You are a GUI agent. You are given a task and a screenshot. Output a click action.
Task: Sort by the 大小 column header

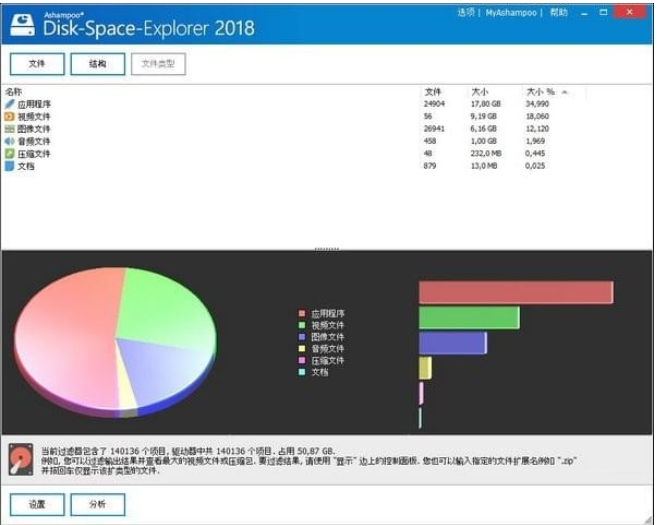click(x=479, y=91)
